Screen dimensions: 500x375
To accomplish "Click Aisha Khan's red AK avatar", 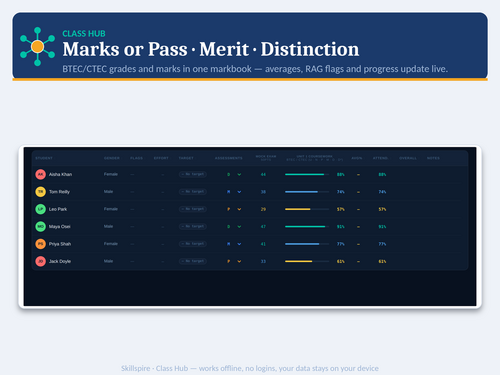I will (x=40, y=174).
